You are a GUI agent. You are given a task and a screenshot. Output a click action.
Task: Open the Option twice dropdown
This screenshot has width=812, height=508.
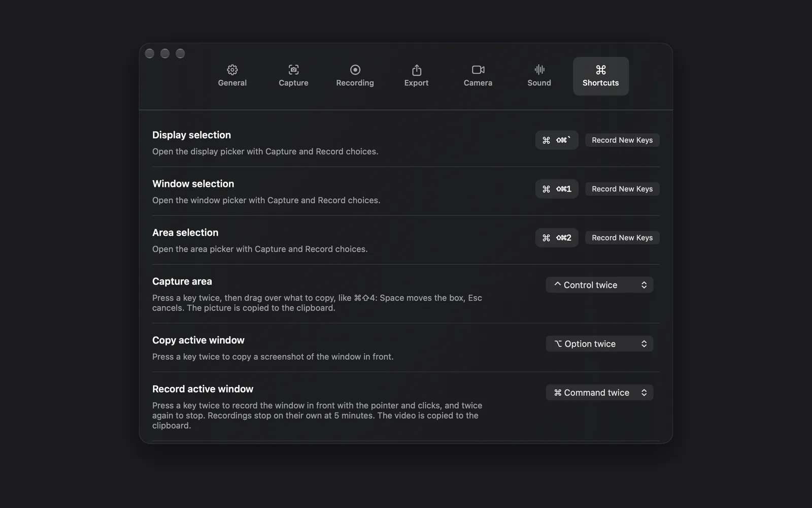point(599,344)
